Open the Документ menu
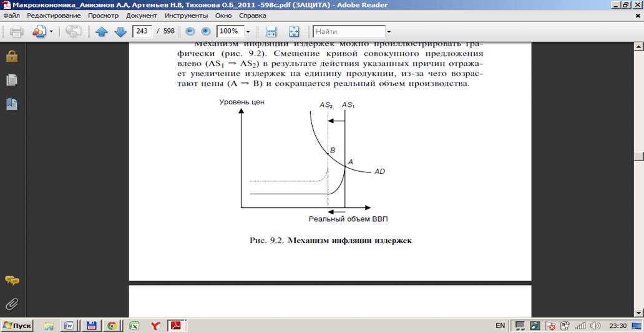Image resolution: width=644 pixels, height=333 pixels. coord(141,16)
